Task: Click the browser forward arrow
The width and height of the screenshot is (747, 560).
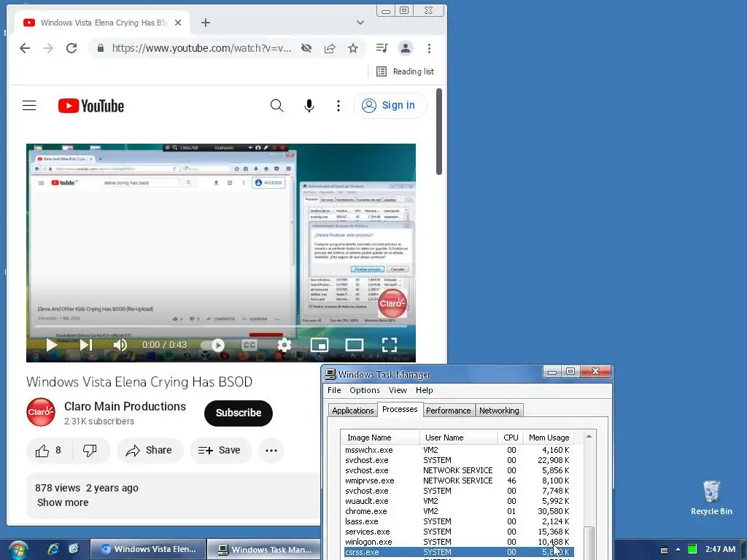Action: (x=48, y=48)
